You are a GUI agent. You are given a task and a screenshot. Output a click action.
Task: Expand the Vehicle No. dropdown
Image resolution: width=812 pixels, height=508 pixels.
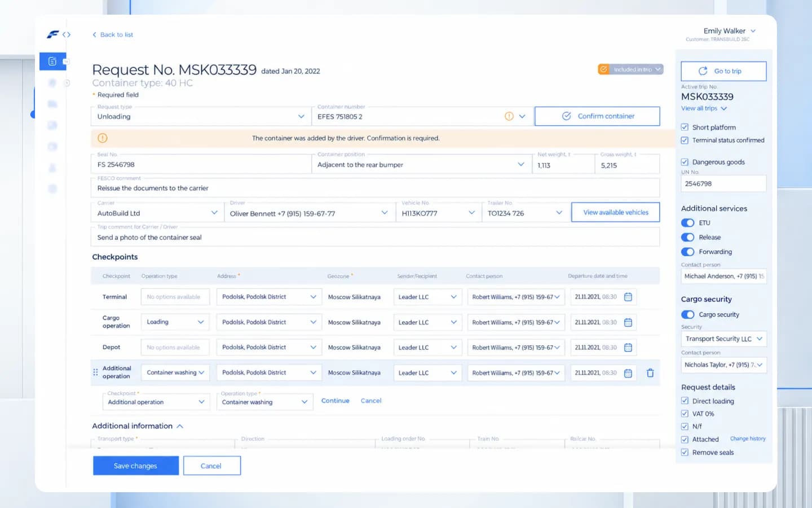pyautogui.click(x=438, y=213)
